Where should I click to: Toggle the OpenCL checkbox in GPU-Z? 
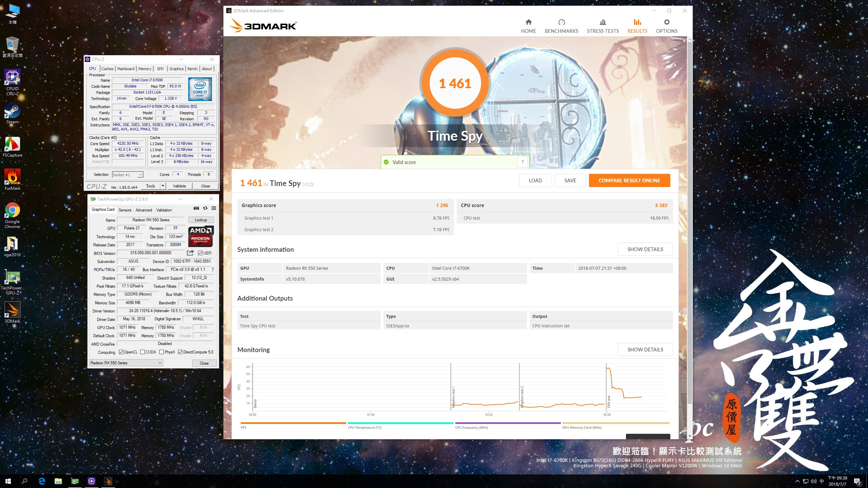tap(121, 352)
